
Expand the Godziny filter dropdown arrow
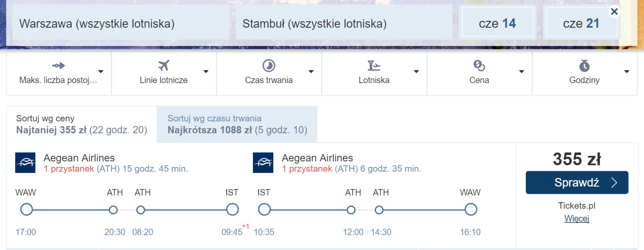(x=627, y=72)
